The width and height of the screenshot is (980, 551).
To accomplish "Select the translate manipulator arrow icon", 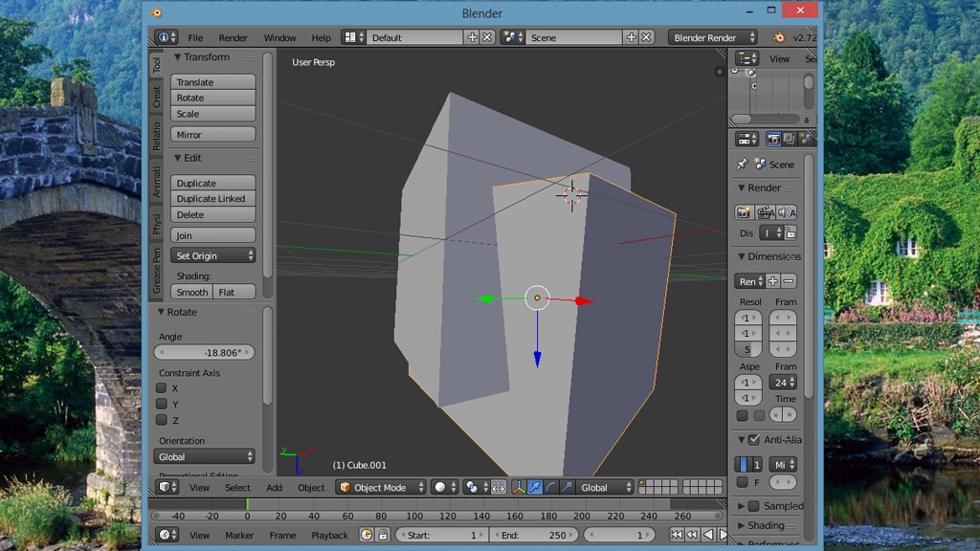I will [535, 487].
